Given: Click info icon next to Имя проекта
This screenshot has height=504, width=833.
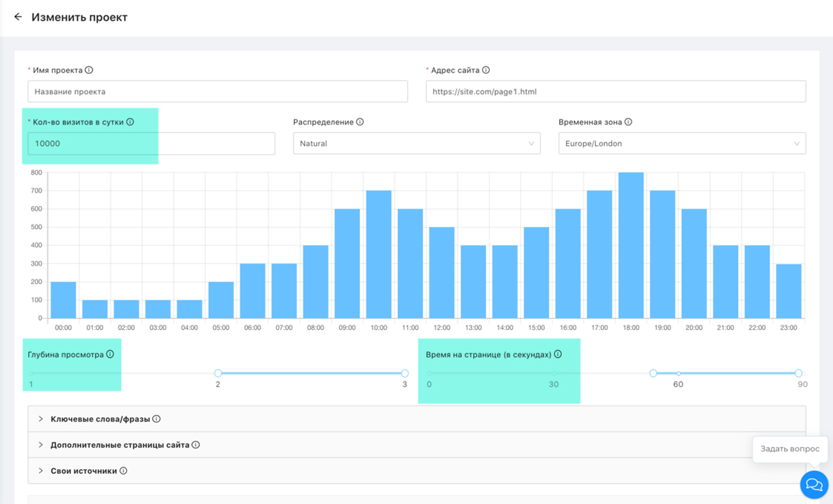Looking at the screenshot, I should [89, 70].
